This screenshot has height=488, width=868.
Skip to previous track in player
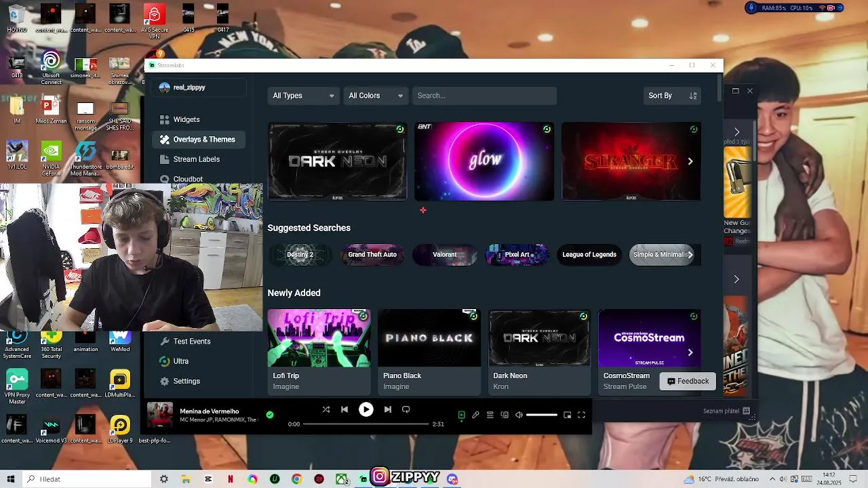pos(344,409)
